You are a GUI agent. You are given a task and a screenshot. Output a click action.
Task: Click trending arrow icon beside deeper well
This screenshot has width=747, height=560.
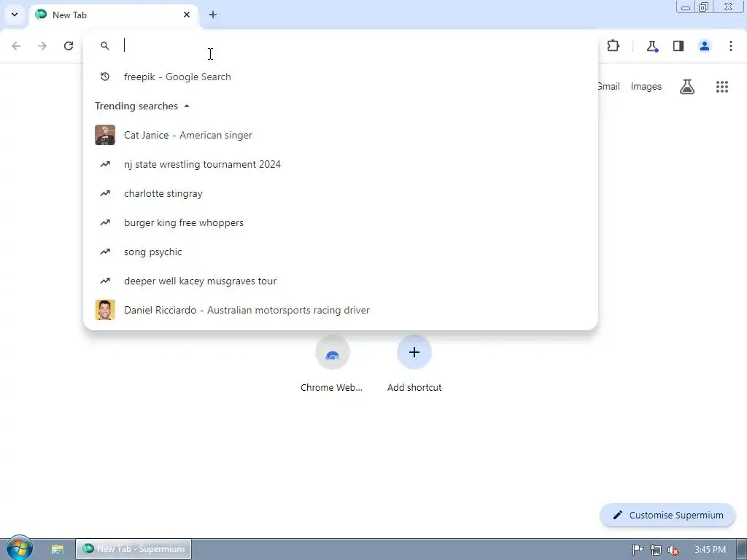(105, 281)
